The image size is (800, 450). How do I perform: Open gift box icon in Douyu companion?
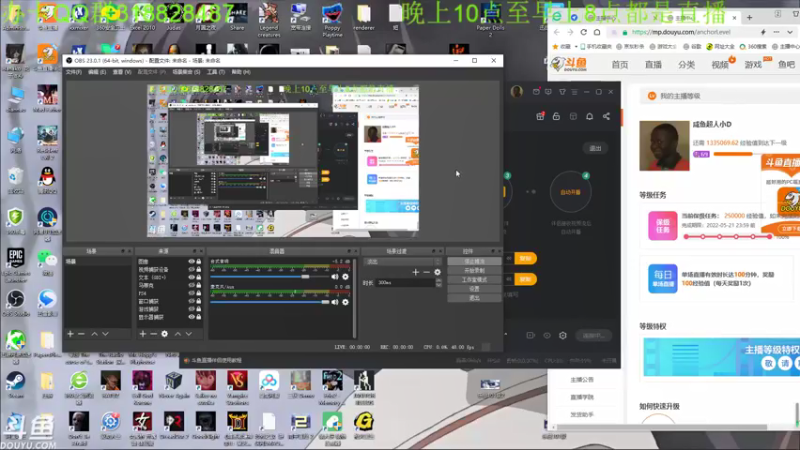540,116
